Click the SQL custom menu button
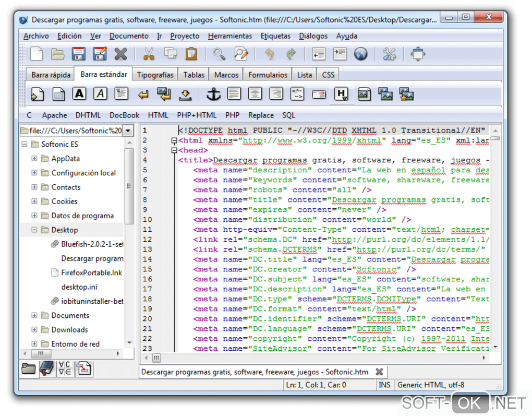 (x=289, y=115)
